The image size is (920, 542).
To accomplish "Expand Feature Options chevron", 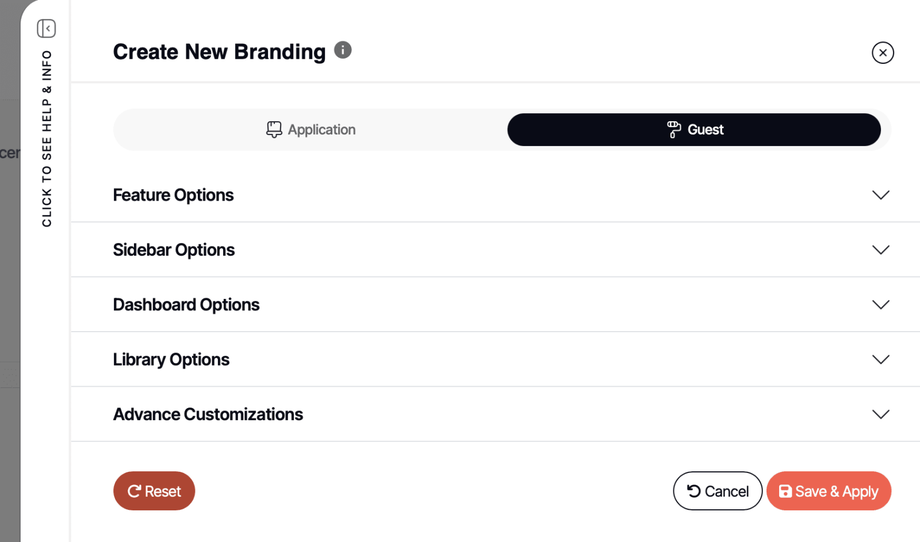I will tap(880, 195).
